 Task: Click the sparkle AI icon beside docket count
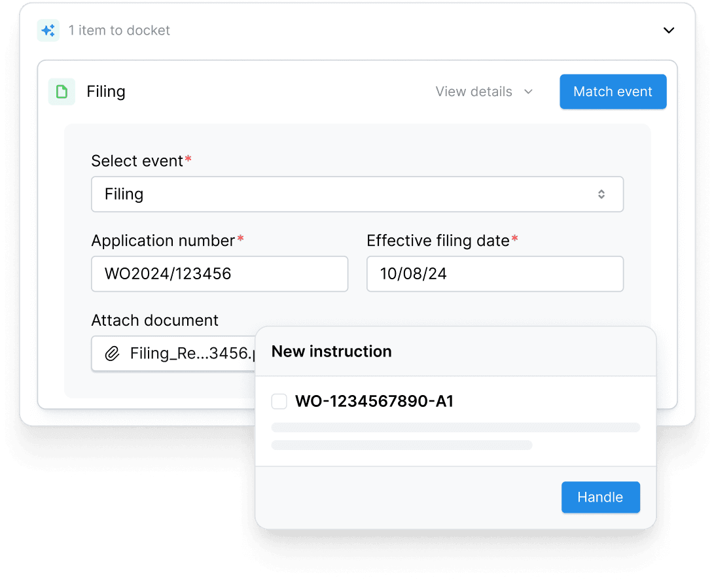[48, 30]
